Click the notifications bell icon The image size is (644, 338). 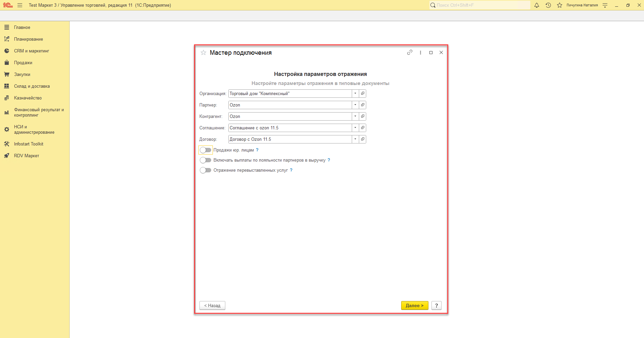537,5
